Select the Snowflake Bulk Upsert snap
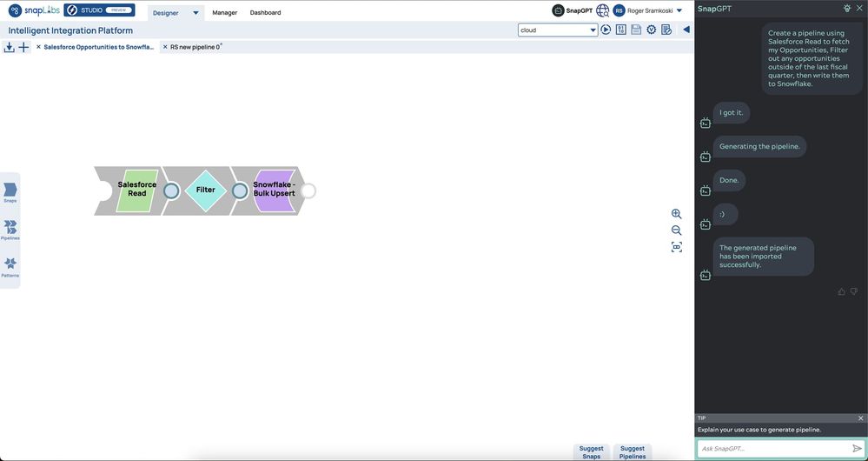The width and height of the screenshot is (868, 461). pos(274,190)
